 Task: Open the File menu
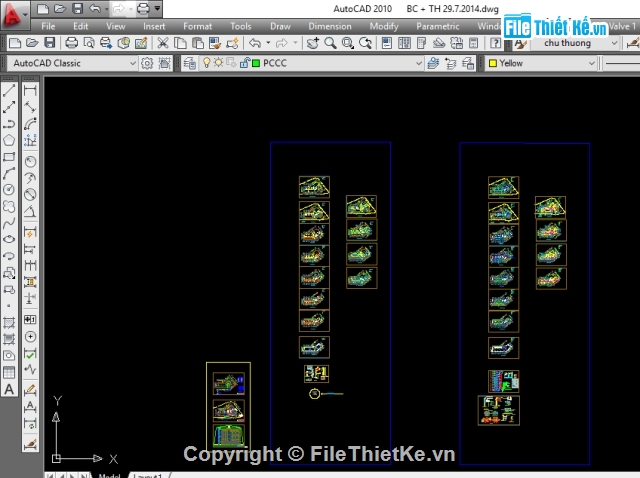point(48,27)
